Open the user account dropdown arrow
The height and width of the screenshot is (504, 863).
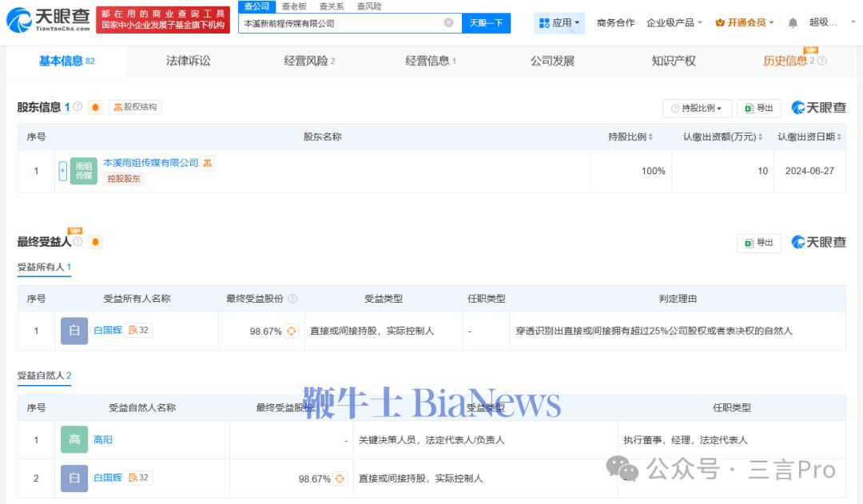pyautogui.click(x=853, y=22)
